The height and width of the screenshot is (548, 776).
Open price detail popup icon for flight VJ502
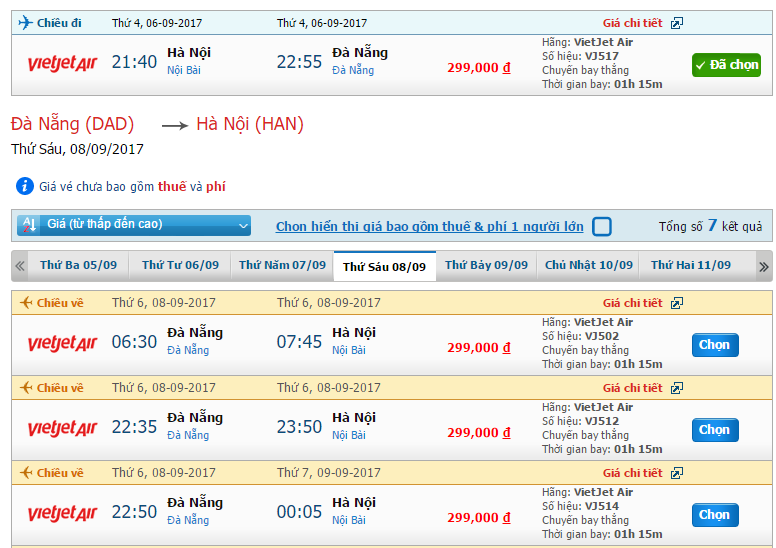click(x=677, y=303)
